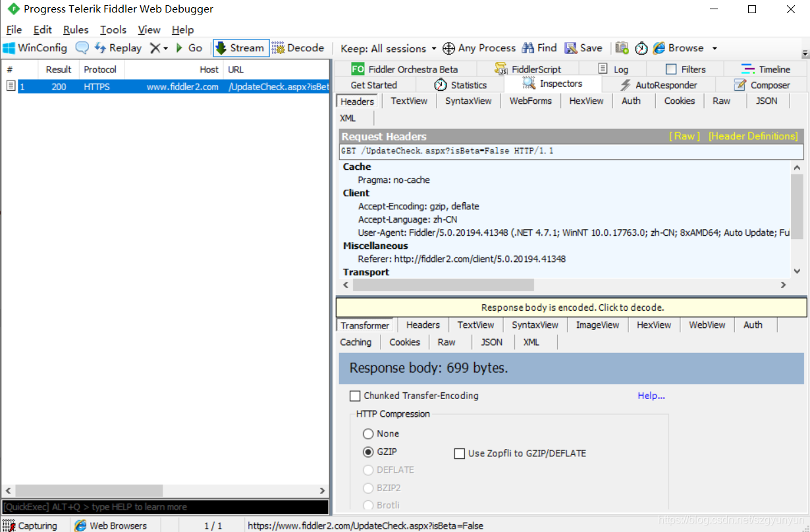Click the Web Browsers process filter
This screenshot has width=810, height=532.
pyautogui.click(x=111, y=525)
